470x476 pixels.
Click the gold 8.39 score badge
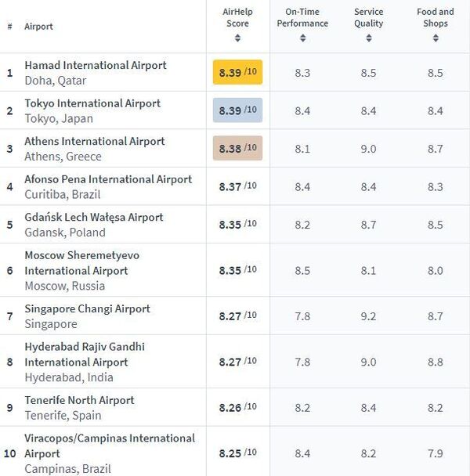click(x=237, y=72)
